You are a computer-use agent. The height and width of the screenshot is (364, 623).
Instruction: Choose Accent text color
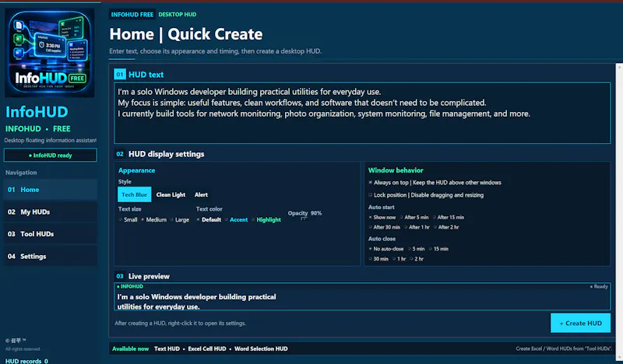(236, 219)
